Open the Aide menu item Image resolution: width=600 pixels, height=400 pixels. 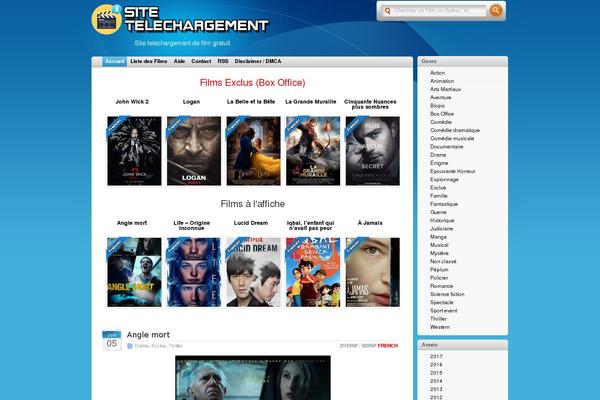(179, 61)
